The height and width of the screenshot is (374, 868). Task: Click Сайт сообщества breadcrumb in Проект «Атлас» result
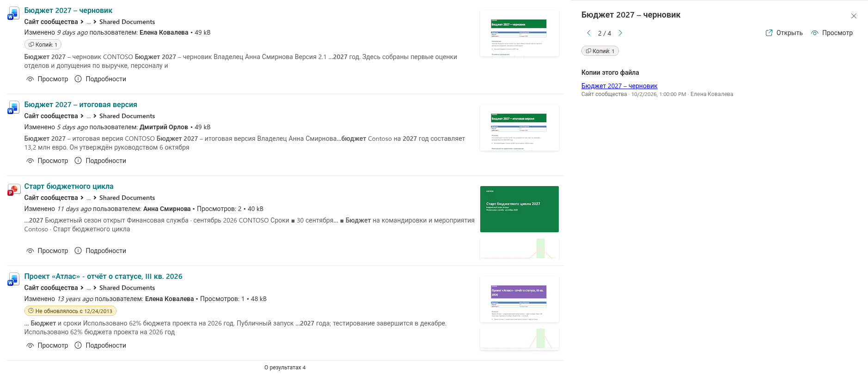tap(51, 288)
